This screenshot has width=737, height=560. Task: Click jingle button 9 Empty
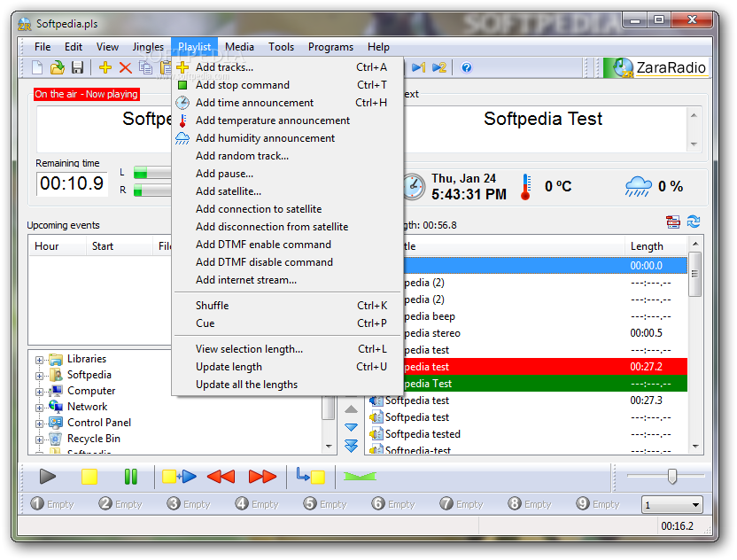click(598, 504)
